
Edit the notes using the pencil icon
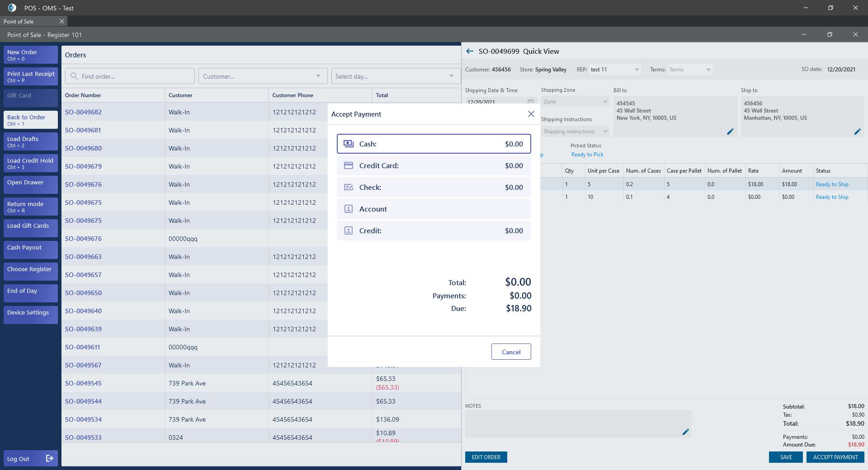coord(685,432)
